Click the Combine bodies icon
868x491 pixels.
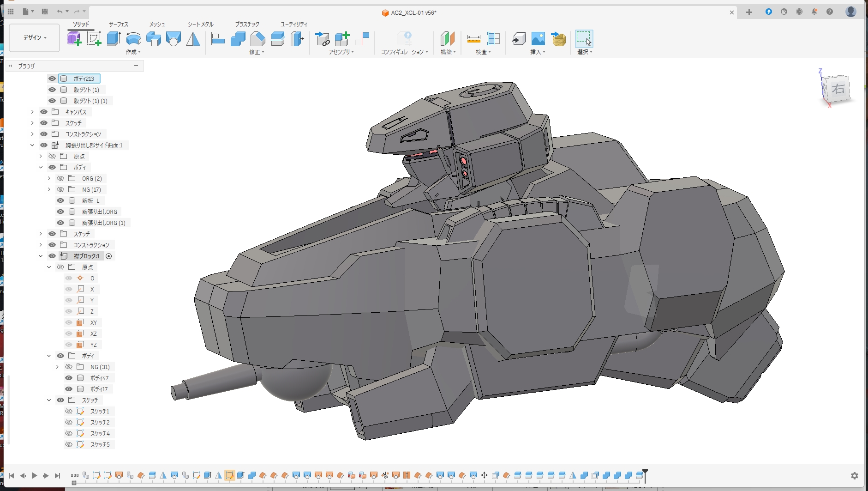point(238,39)
